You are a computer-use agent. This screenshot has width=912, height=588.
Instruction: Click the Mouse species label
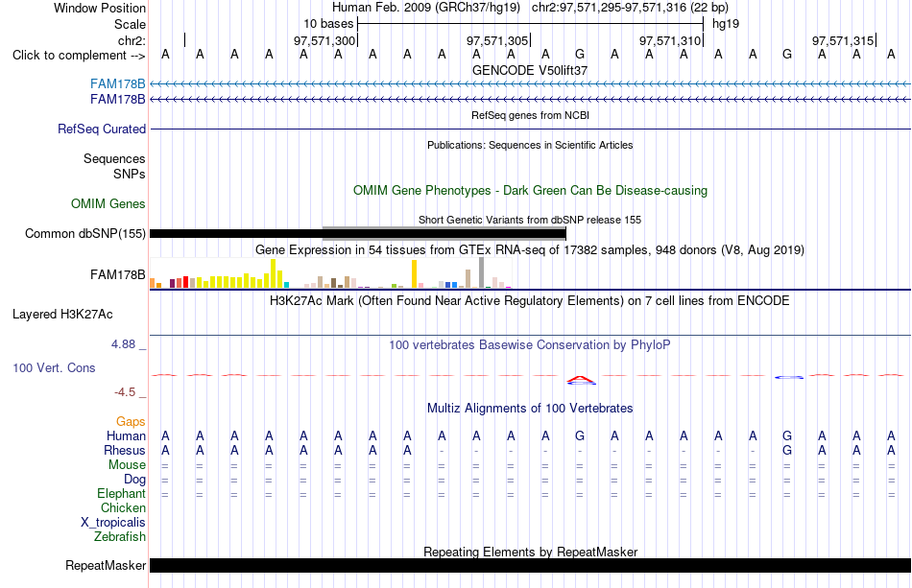127,465
